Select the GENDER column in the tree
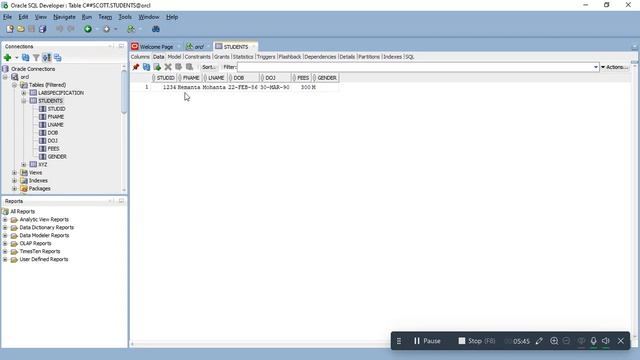 coord(57,157)
